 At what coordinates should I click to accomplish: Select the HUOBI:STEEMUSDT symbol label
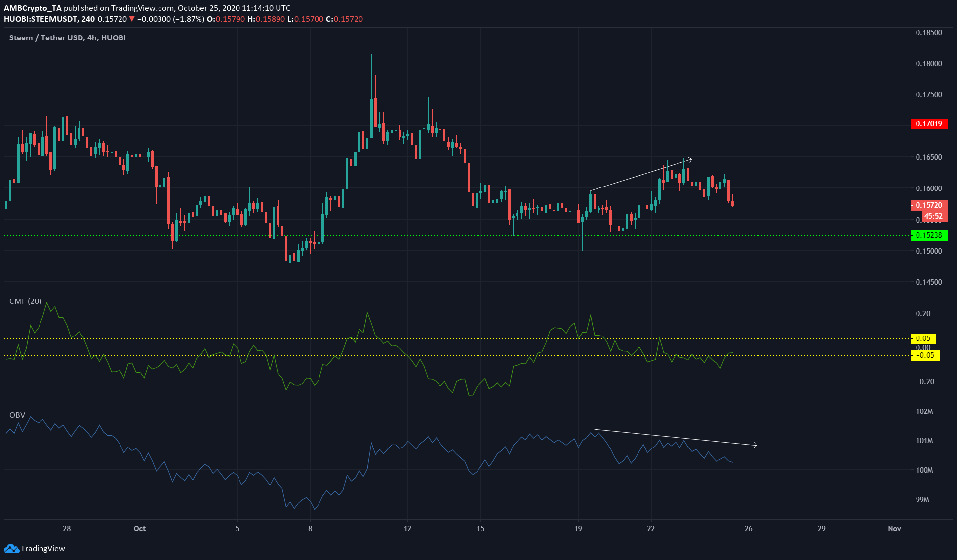click(x=40, y=19)
